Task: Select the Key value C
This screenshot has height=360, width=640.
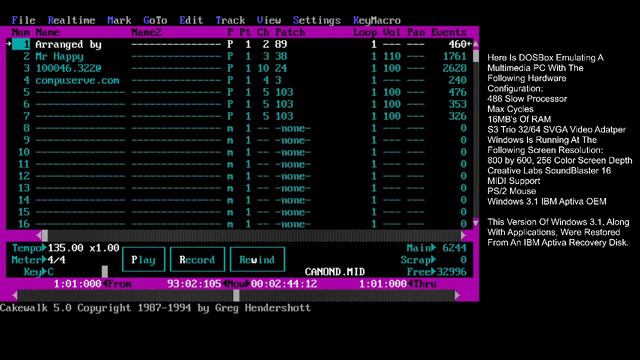Action: (51, 272)
